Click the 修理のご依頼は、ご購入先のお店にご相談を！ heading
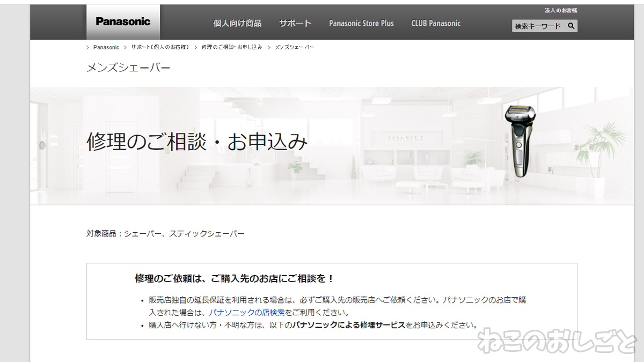 click(235, 279)
